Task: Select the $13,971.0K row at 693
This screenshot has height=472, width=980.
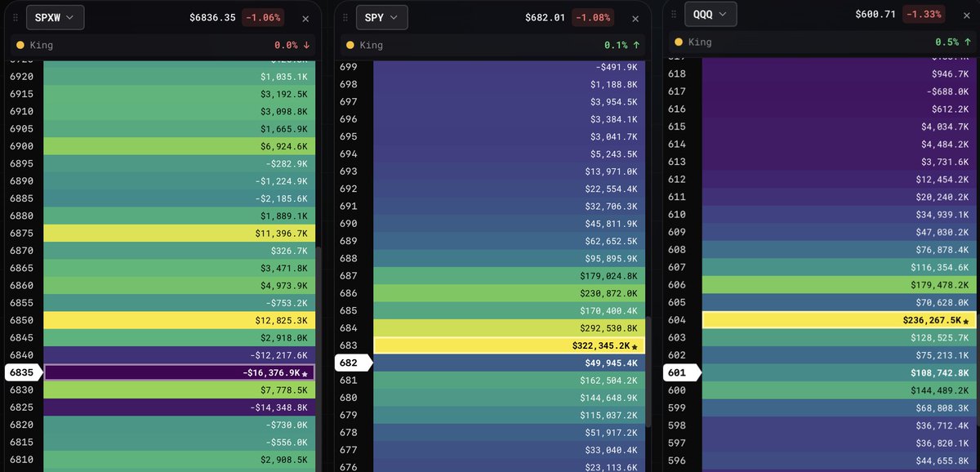Action: (509, 171)
